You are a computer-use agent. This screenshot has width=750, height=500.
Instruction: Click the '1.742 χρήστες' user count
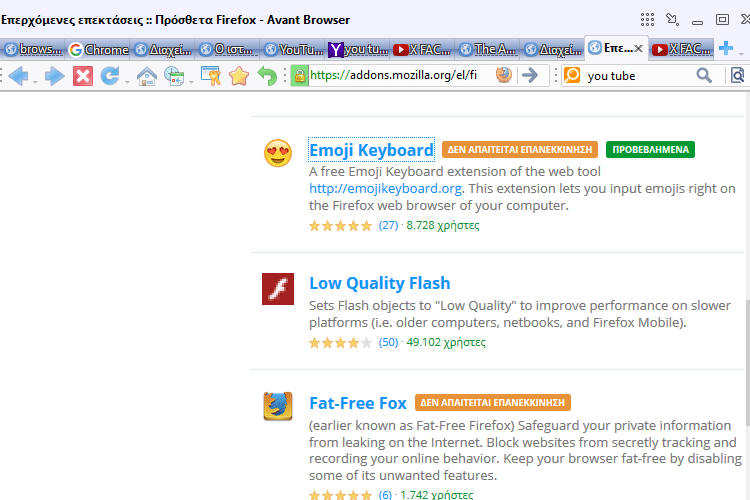[437, 495]
